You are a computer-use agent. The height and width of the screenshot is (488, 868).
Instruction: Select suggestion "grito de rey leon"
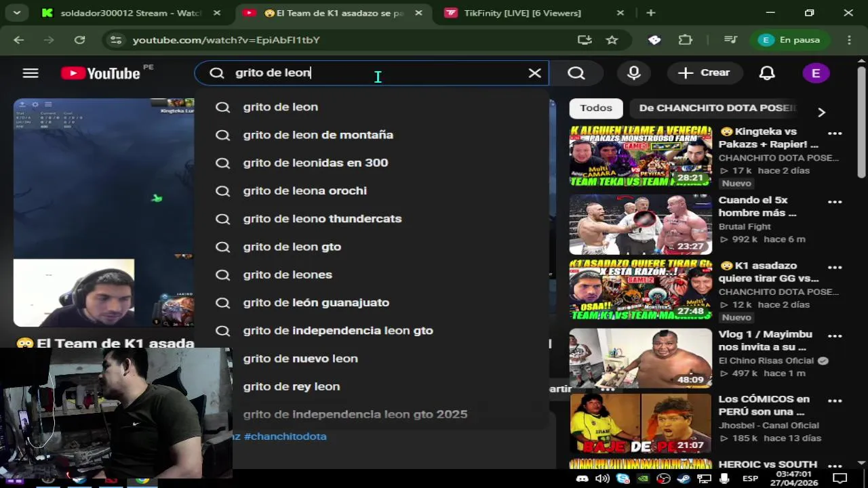pos(372,386)
